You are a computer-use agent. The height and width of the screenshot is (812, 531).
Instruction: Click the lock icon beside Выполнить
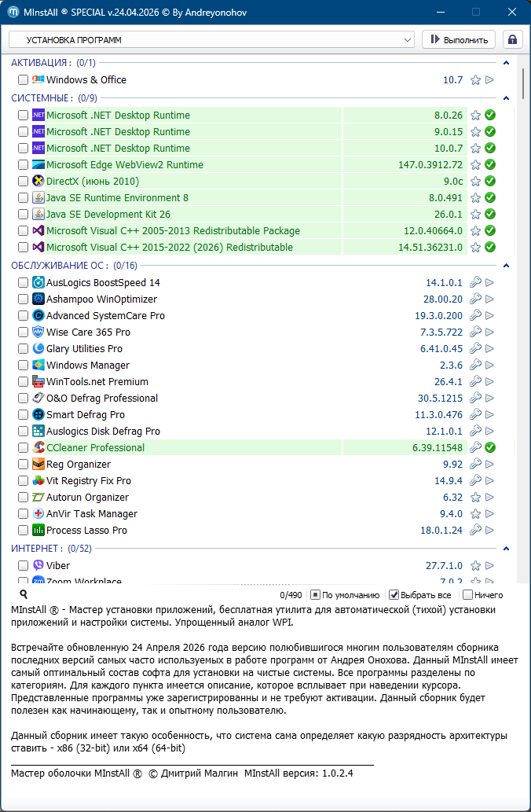[513, 39]
